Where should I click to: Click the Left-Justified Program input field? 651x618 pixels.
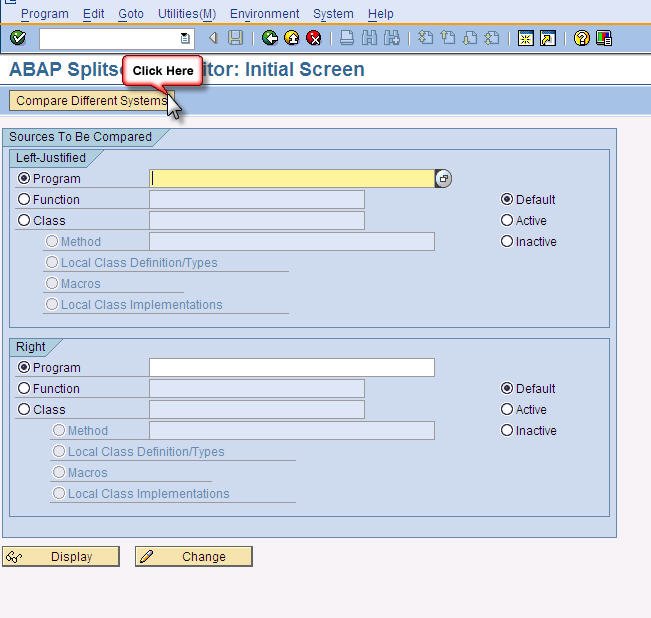coord(292,178)
